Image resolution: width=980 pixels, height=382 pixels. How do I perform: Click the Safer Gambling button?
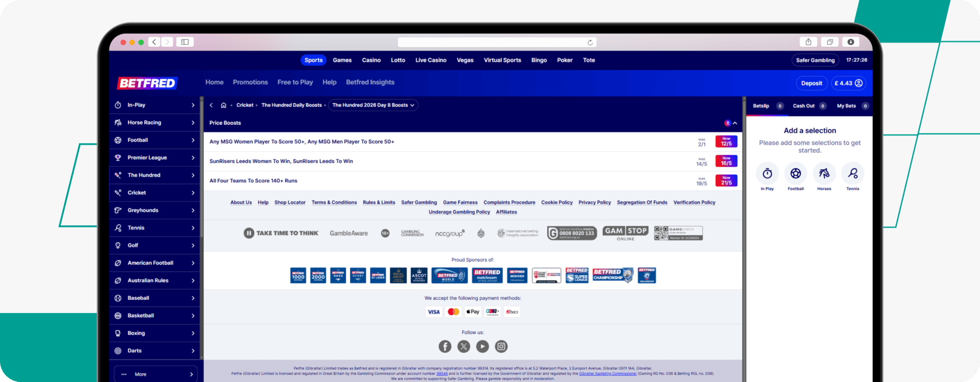pyautogui.click(x=815, y=60)
